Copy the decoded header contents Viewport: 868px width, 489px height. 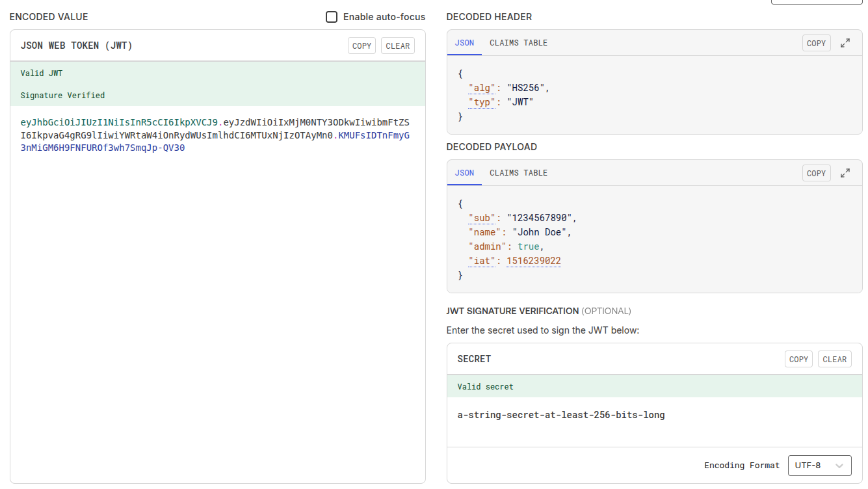pyautogui.click(x=816, y=43)
